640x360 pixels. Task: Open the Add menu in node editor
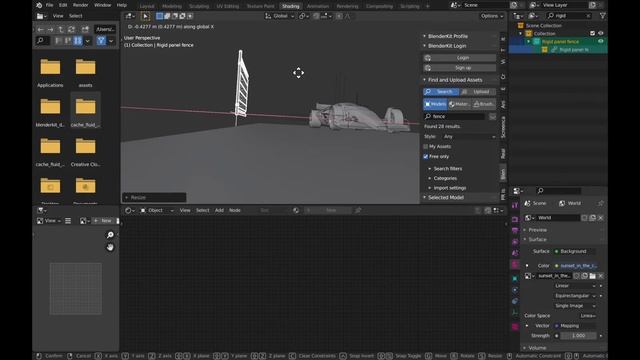(219, 210)
